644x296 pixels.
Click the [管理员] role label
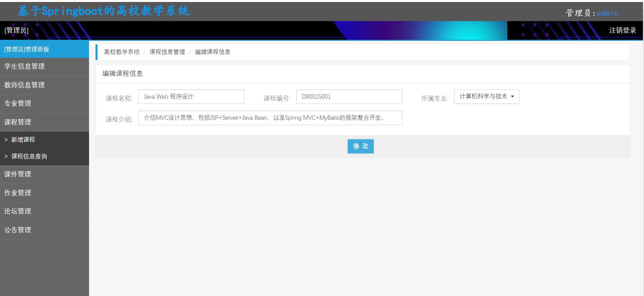pos(16,31)
